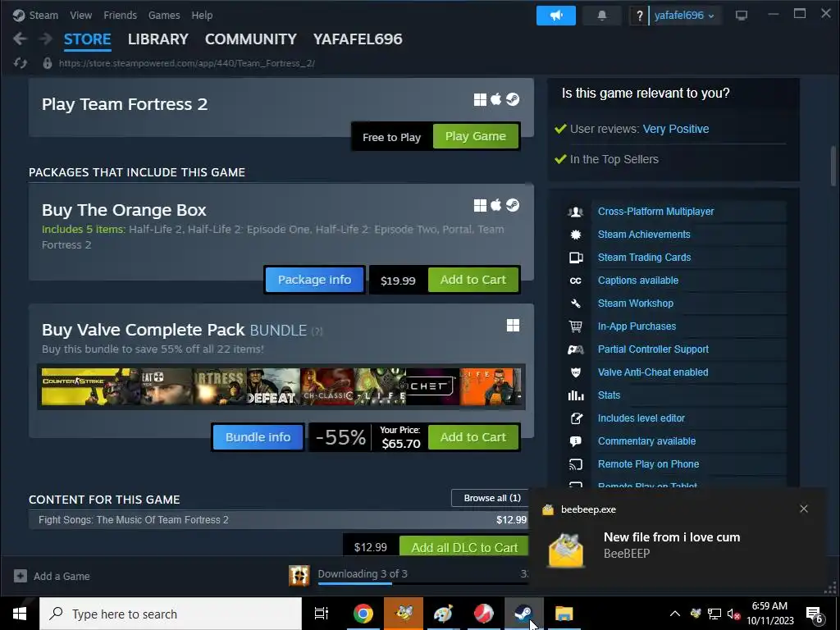Open the Includes level editor link
This screenshot has height=630, width=840.
pos(641,418)
